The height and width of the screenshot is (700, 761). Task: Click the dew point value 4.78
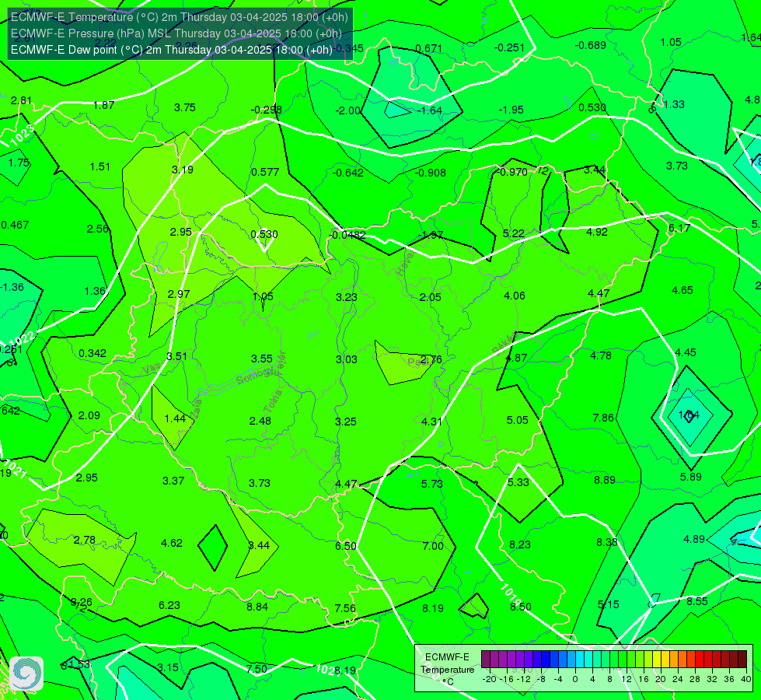point(600,355)
